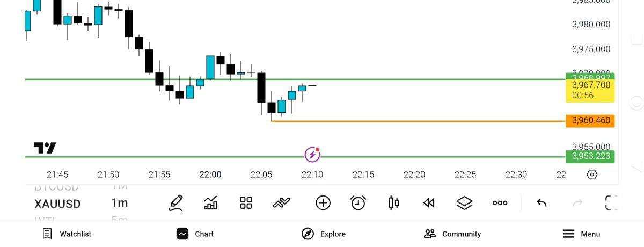This screenshot has width=644, height=247.
Task: Open the object tree layers icon
Action: click(464, 203)
